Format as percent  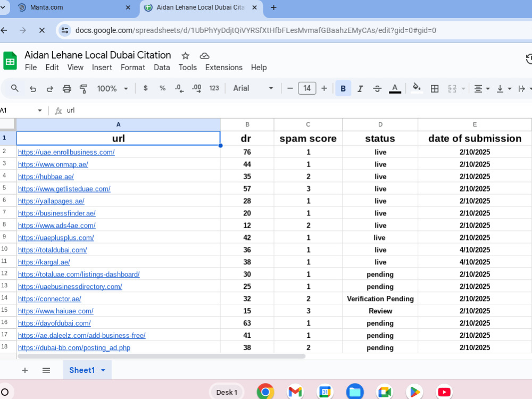[162, 88]
